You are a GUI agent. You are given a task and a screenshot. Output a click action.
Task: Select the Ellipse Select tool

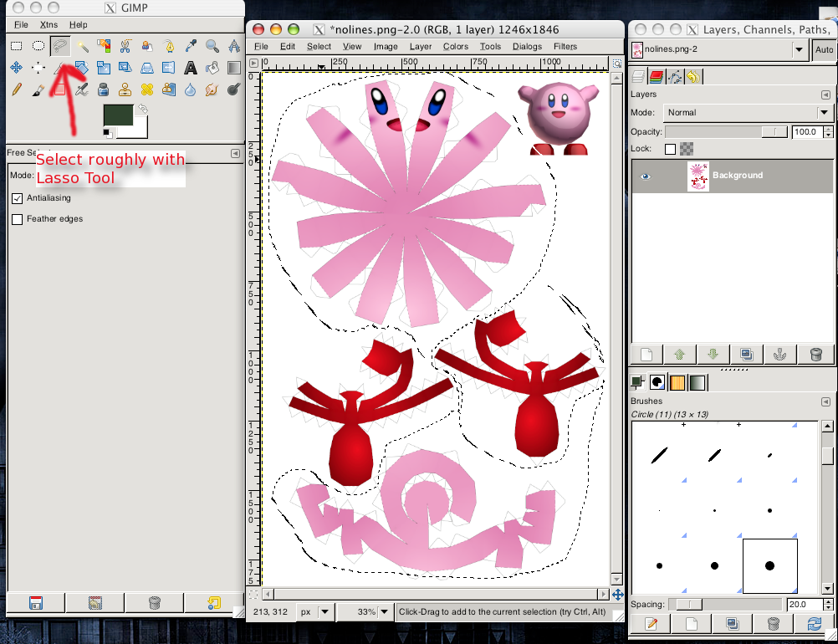point(38,46)
